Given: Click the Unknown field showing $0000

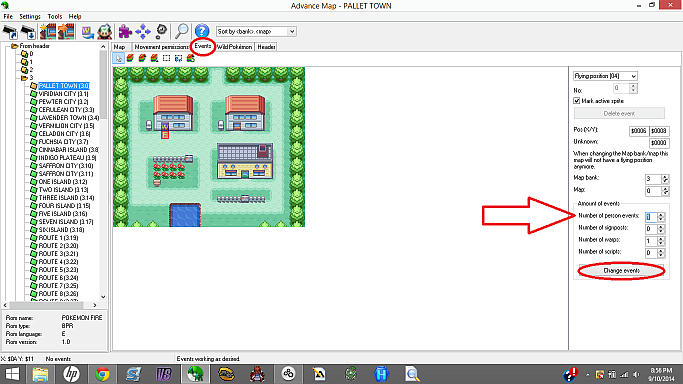Looking at the screenshot, I should (659, 143).
